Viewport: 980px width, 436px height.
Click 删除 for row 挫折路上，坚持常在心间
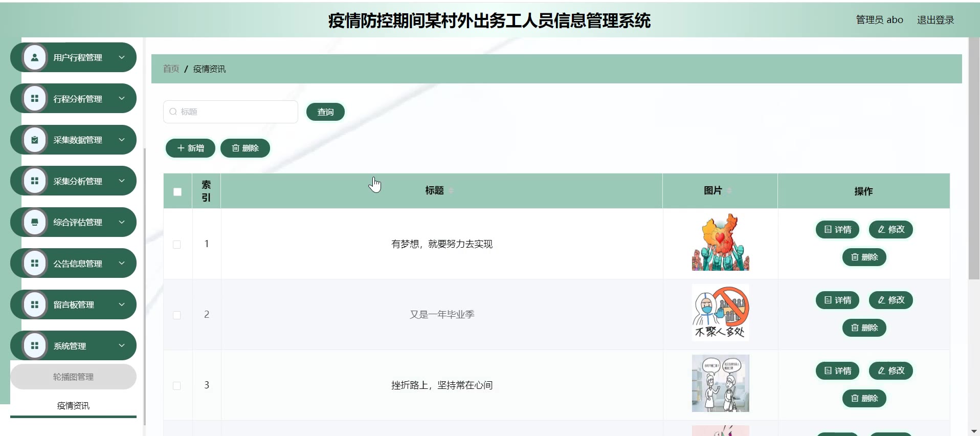tap(864, 399)
